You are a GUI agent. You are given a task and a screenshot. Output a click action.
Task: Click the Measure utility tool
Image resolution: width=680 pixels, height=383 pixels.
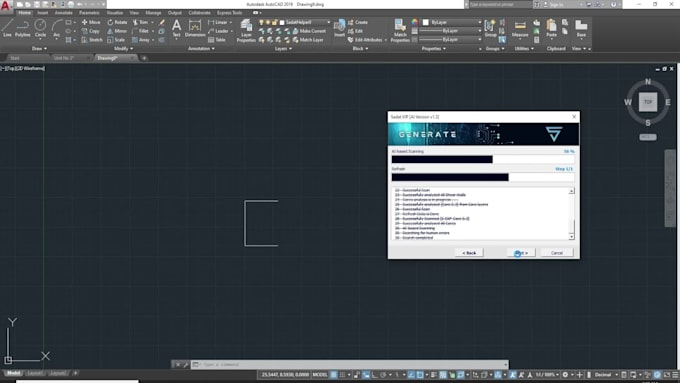click(x=520, y=28)
